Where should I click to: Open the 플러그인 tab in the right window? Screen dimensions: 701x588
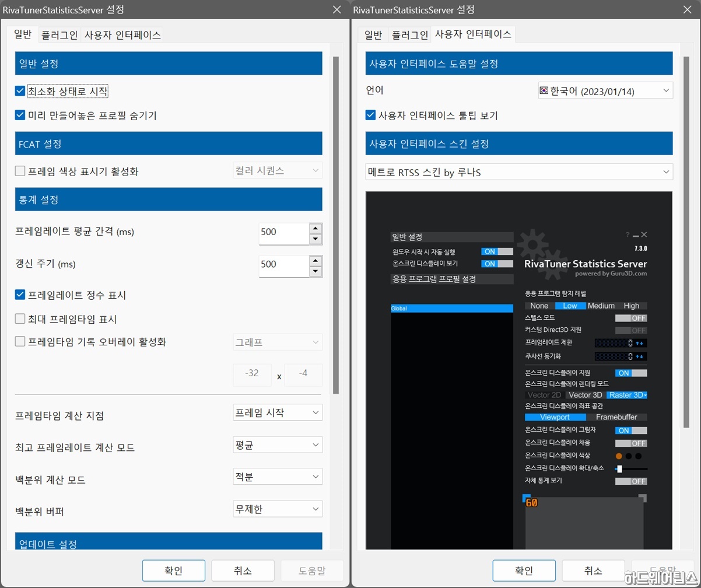click(410, 35)
